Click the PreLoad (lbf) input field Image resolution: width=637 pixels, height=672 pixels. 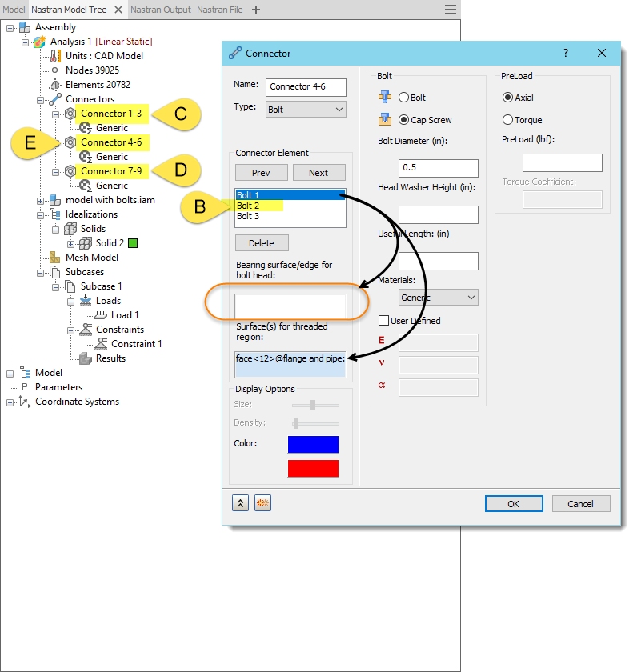click(x=562, y=163)
